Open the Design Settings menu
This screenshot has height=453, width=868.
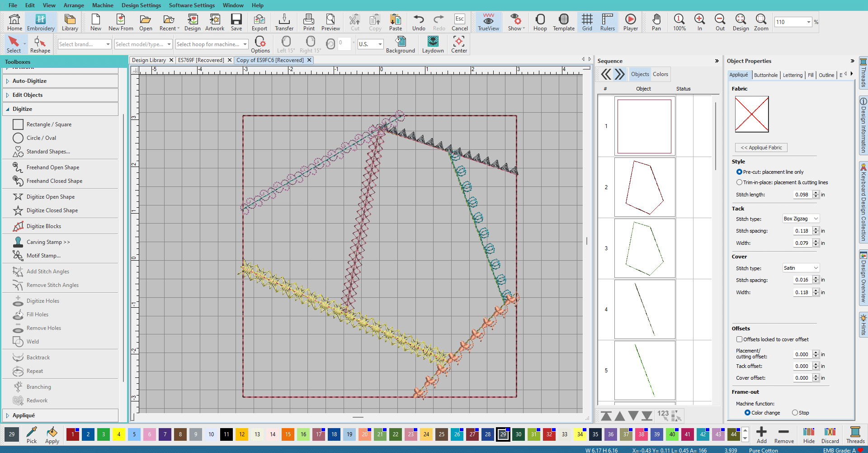tap(141, 5)
